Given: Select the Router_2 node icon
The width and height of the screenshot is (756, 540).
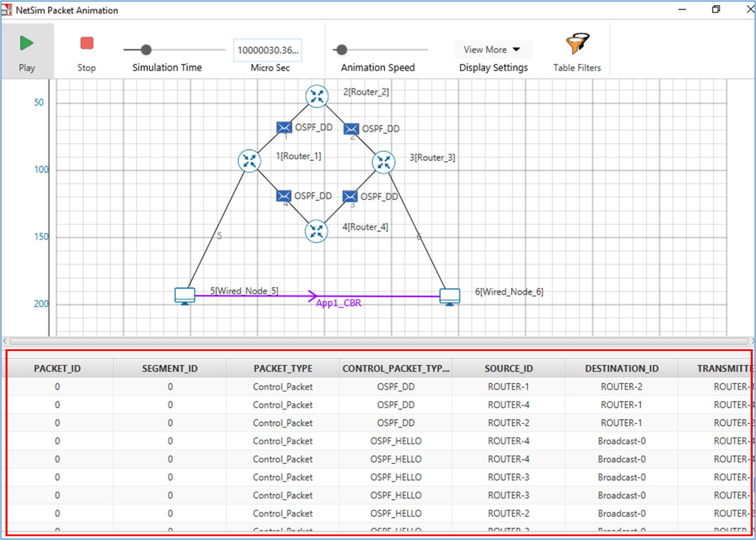Looking at the screenshot, I should coord(317,96).
